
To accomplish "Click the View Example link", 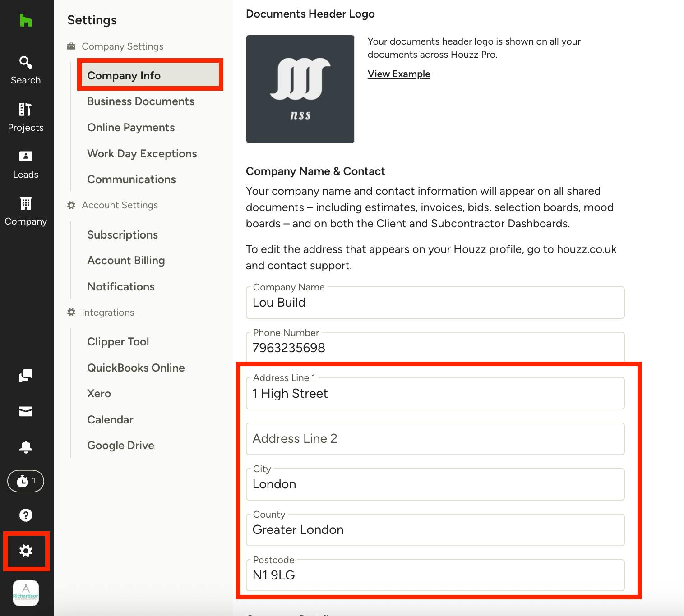I will coord(399,74).
